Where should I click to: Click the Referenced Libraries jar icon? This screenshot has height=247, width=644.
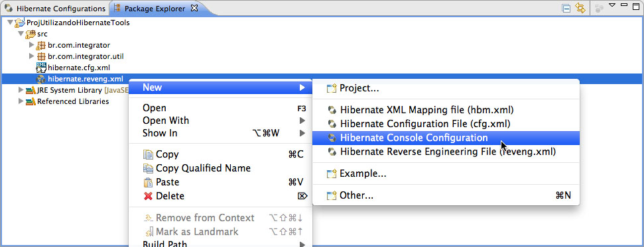click(31, 101)
